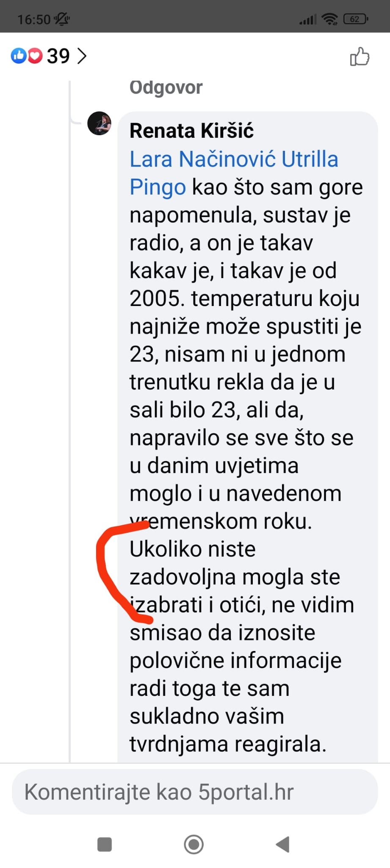Tap the mobile signal strength icon
390x868 pixels.
tap(308, 19)
